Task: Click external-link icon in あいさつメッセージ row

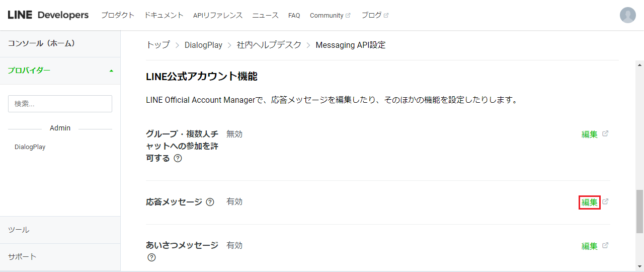Action: click(605, 245)
